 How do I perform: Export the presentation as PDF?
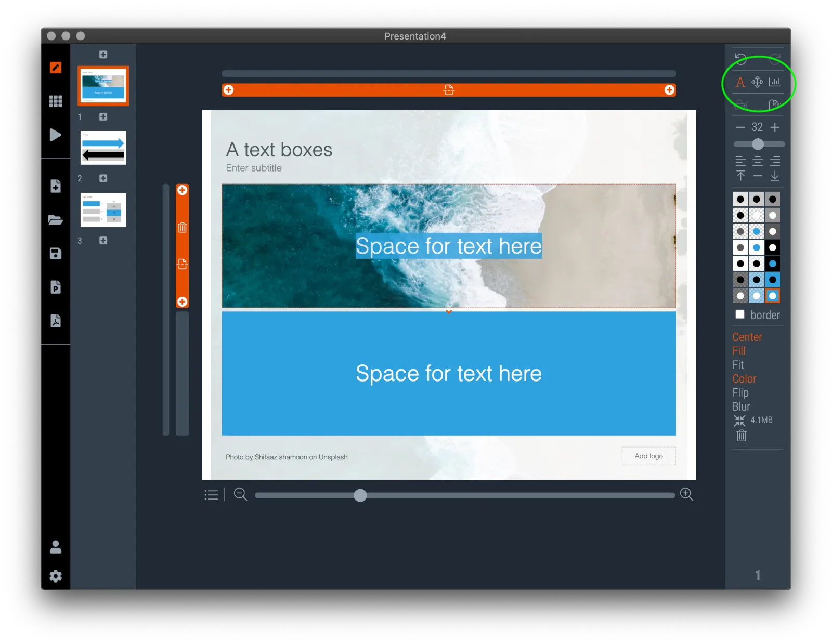[56, 321]
